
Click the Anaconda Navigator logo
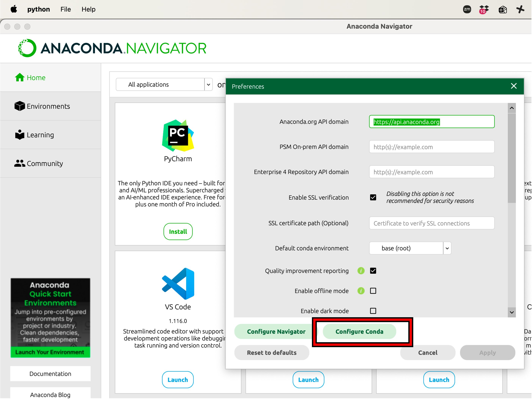pos(112,48)
